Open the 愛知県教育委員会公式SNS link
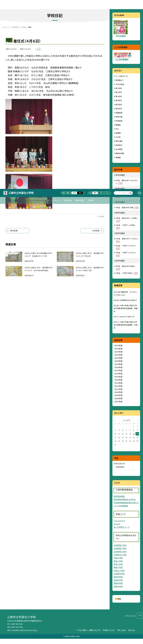This screenshot has width=143, height=644. pos(125,499)
